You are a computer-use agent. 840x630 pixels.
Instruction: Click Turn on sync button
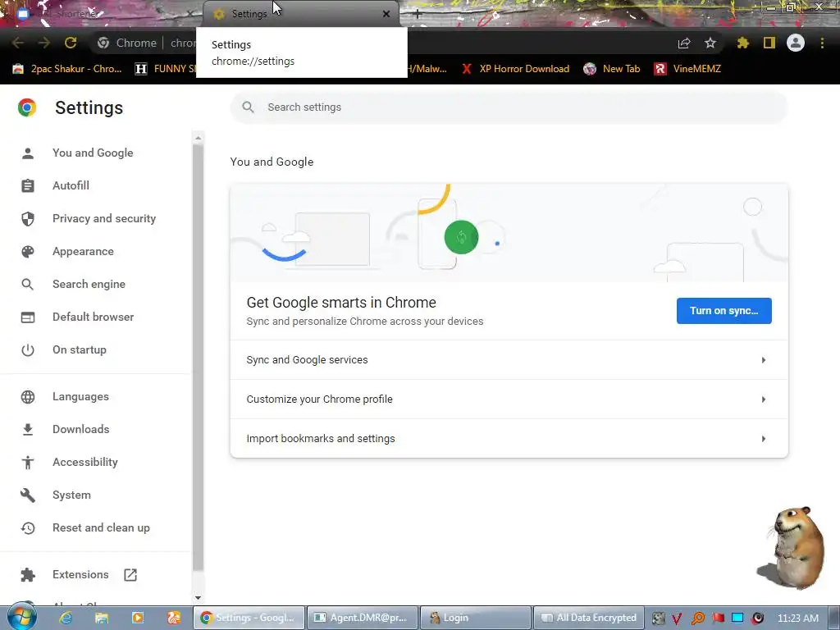724,311
